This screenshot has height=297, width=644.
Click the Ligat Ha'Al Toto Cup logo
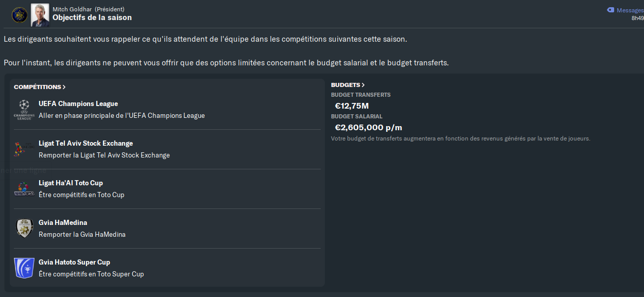point(24,189)
